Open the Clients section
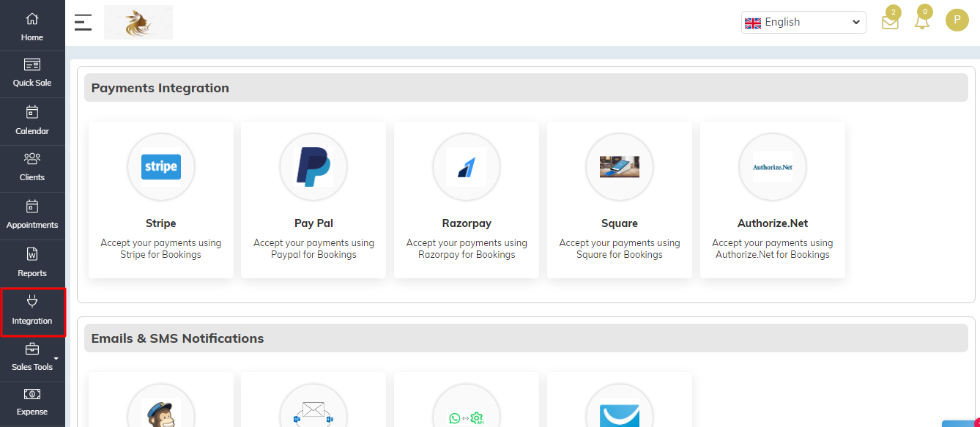 coord(32,167)
